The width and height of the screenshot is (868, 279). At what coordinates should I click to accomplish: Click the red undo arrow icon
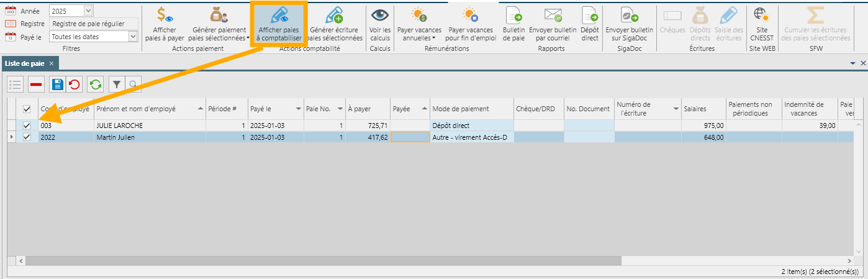[x=74, y=84]
